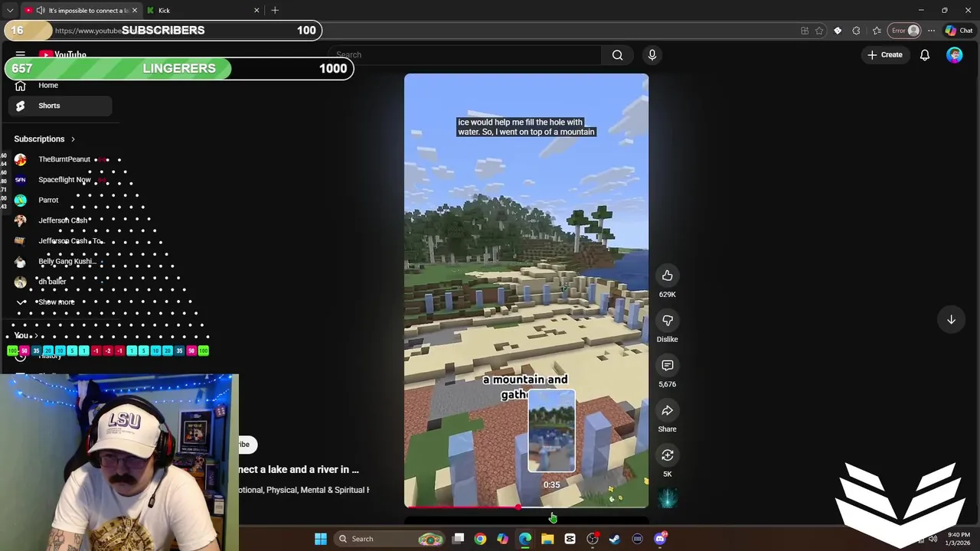Open CapCut from the taskbar
The width and height of the screenshot is (980, 551).
pos(570,539)
